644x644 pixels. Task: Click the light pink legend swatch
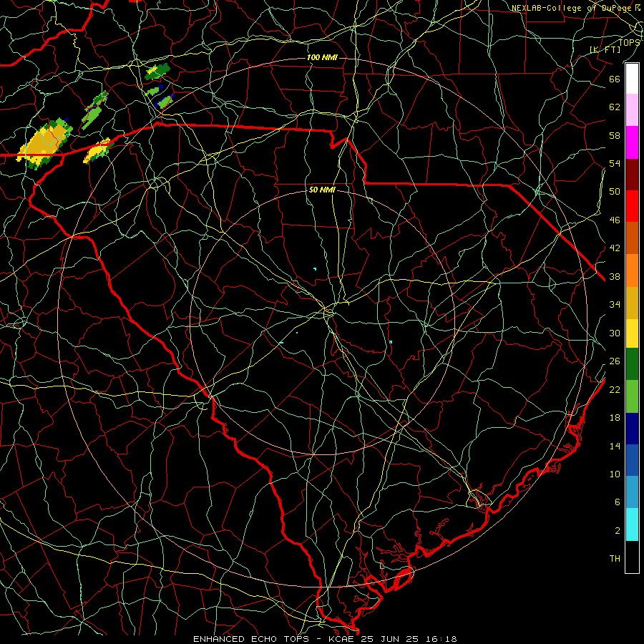(632, 110)
